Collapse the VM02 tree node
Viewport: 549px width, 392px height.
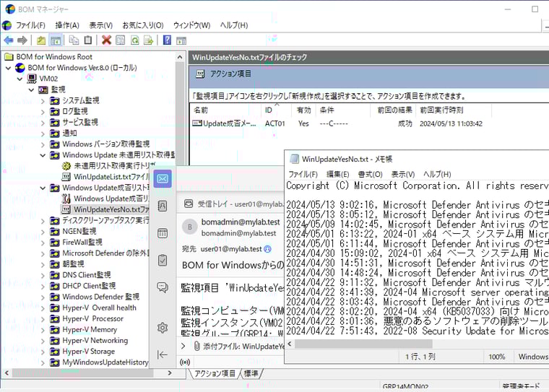[x=20, y=79]
